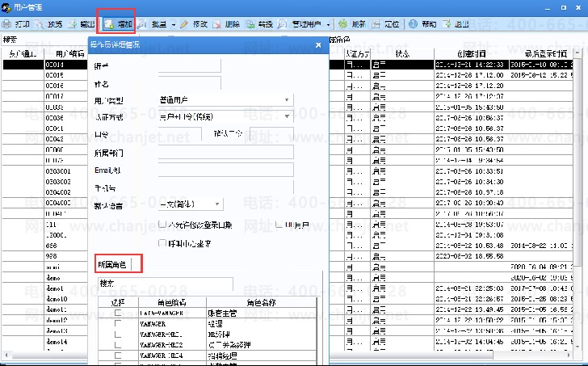The image size is (588, 366).
Task: Click the 退出 exit toolbar icon
Action: 446,24
